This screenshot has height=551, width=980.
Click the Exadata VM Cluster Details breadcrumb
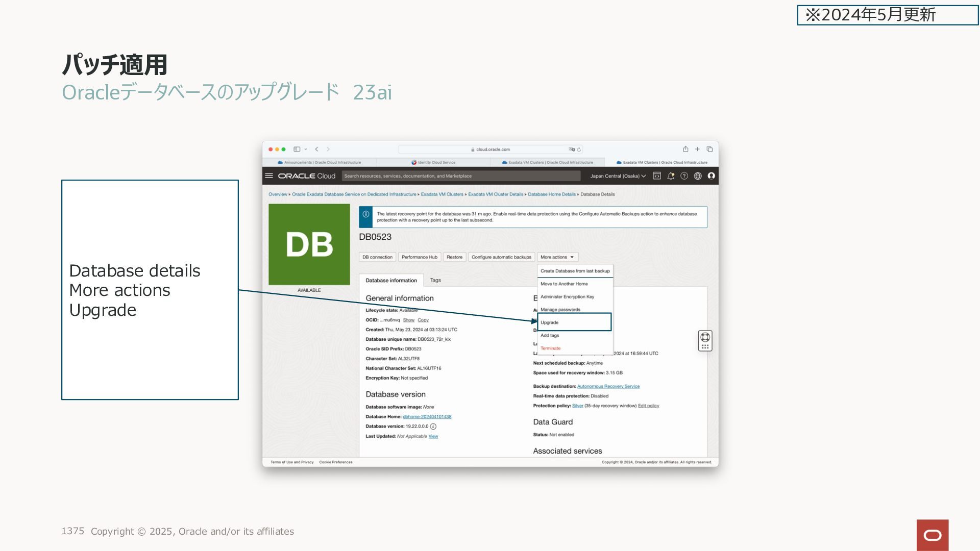click(496, 194)
